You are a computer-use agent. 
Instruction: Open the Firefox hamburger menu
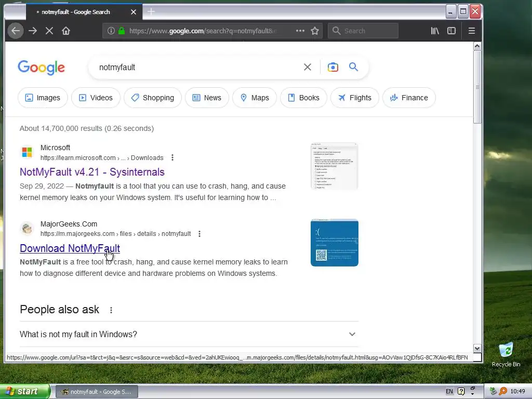[471, 31]
